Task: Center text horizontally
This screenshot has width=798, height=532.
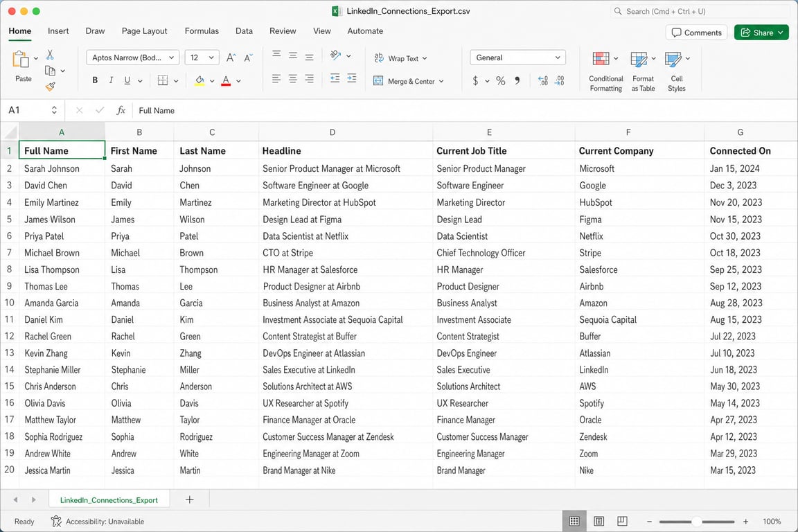Action: pyautogui.click(x=293, y=78)
